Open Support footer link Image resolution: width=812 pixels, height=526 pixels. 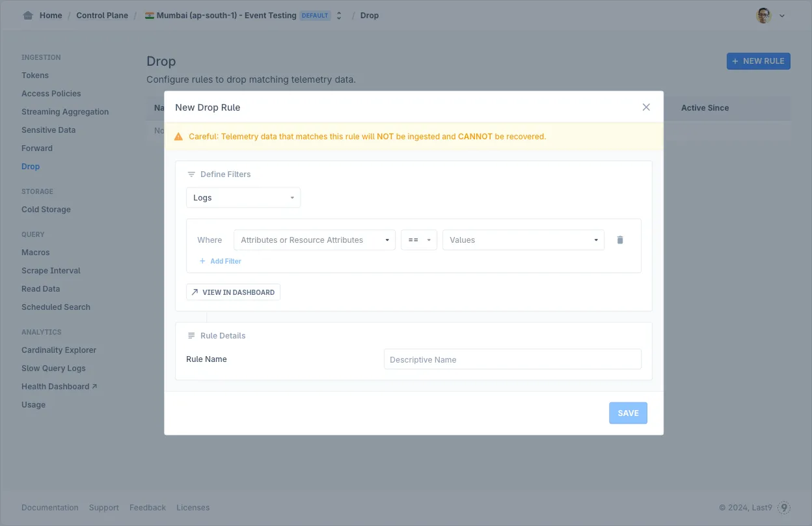click(104, 508)
